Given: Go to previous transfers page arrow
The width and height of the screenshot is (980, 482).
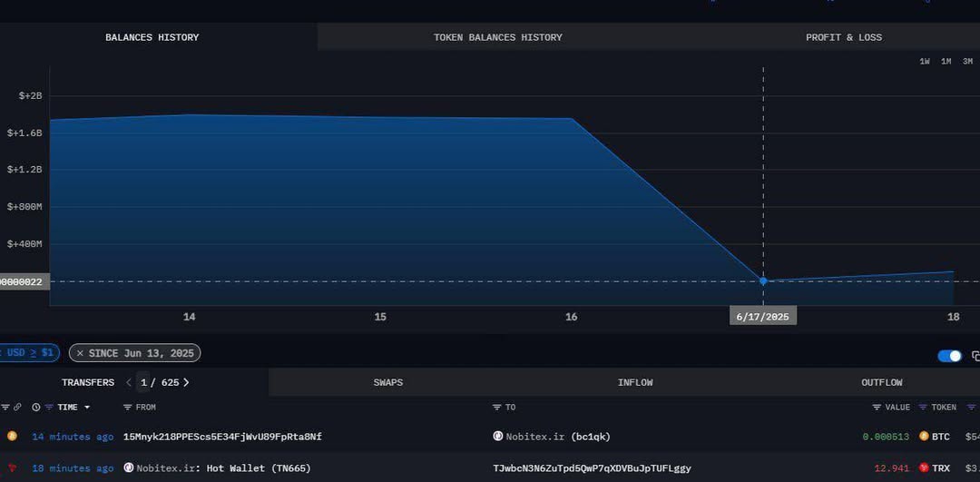Looking at the screenshot, I should [129, 383].
